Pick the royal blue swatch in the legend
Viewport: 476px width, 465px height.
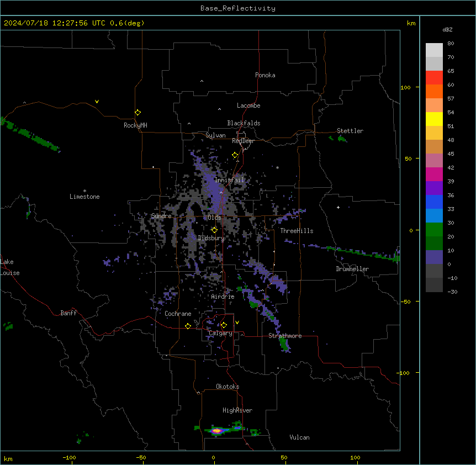pos(434,202)
